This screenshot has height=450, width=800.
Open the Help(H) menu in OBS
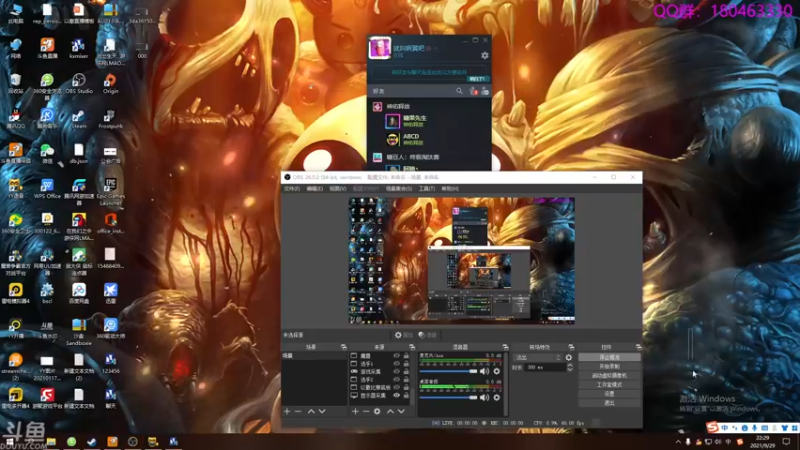pyautogui.click(x=450, y=189)
